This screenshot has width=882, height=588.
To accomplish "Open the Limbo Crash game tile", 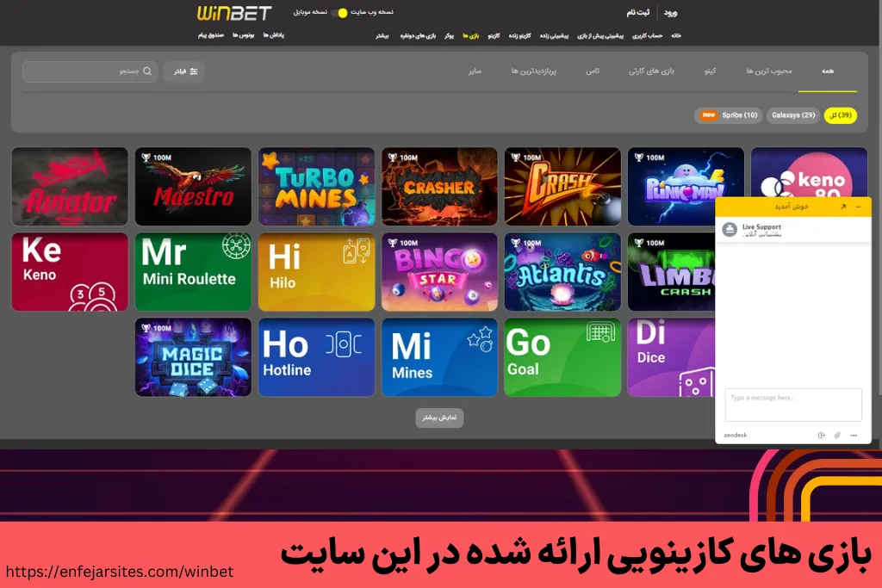I will click(671, 272).
